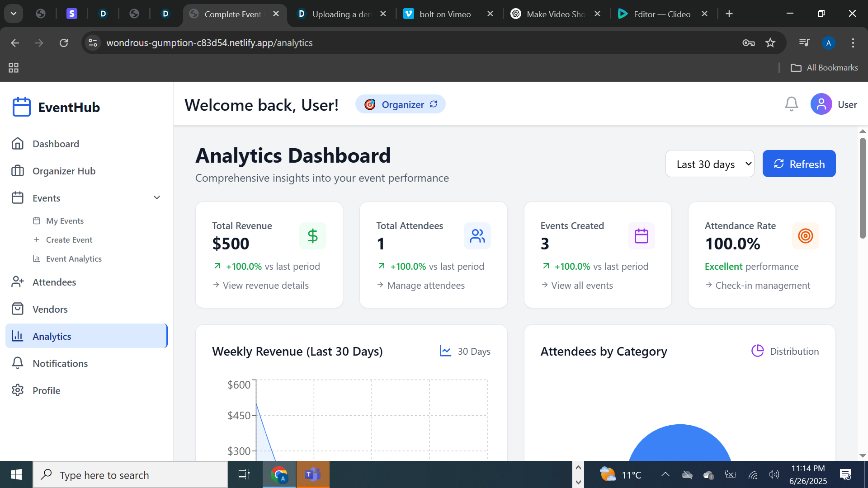Switch to the bolt on Vimeo tab
This screenshot has width=868, height=488.
pos(445,14)
